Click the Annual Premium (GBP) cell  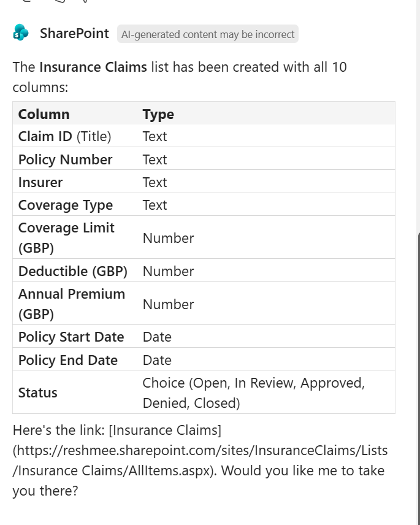click(72, 304)
